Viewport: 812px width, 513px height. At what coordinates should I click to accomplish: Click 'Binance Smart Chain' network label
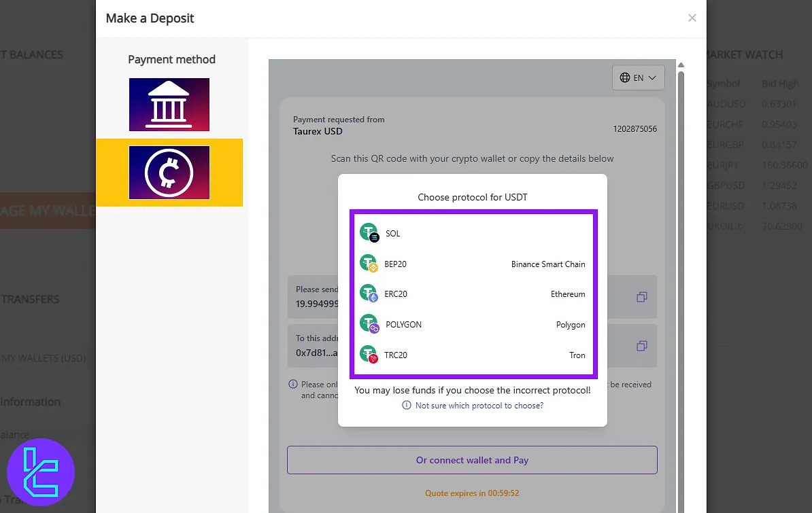pyautogui.click(x=548, y=264)
